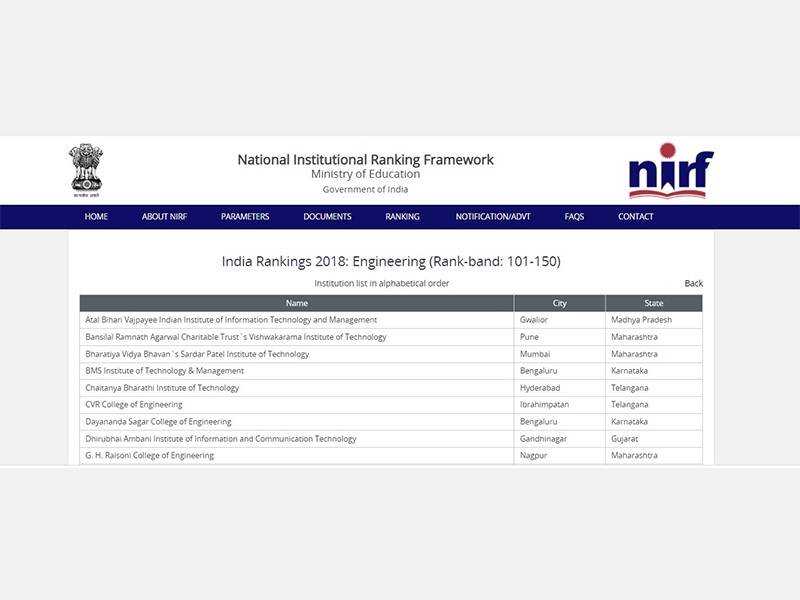Click Karnataka in the BMS Institute row
Viewport: 800px width, 600px height.
[x=629, y=371]
